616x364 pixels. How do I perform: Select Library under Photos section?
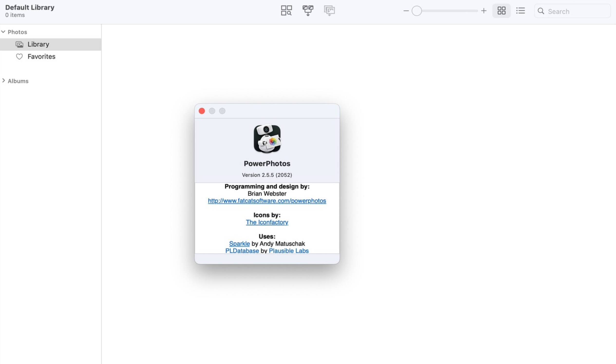pos(38,44)
